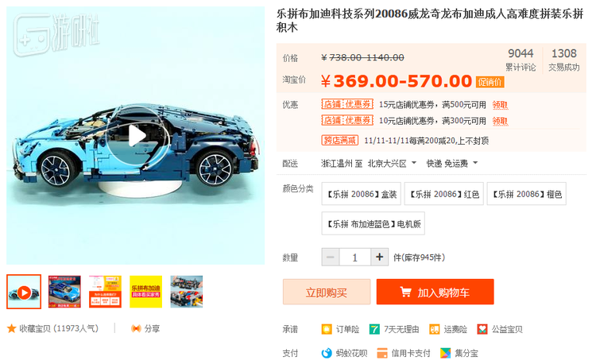Expand the 快递 免运费 shipping dropdown
Viewport: 596px width, 364px height.
(x=452, y=164)
